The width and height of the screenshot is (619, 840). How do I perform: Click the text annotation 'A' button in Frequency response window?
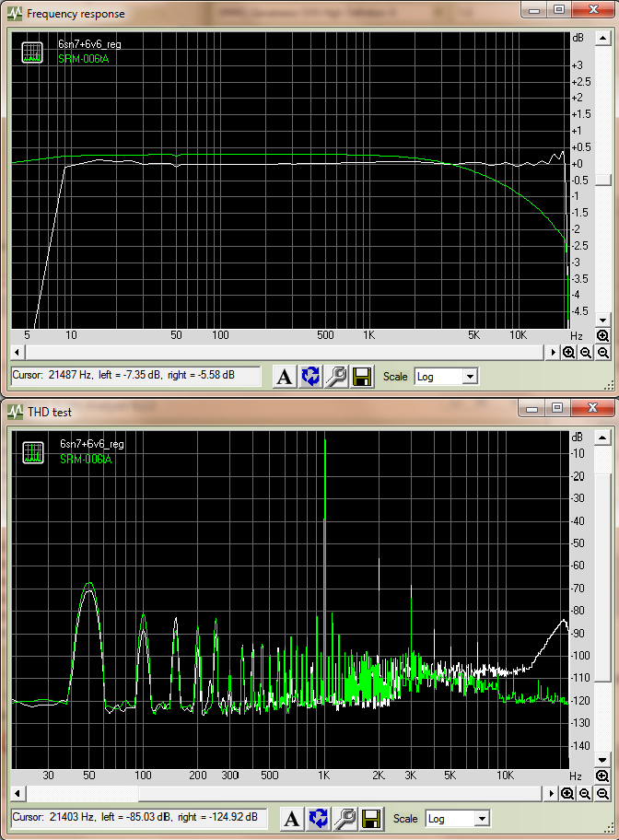click(285, 377)
